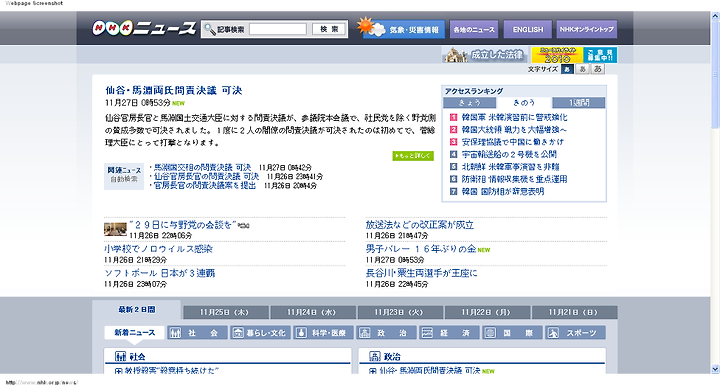
Task: Open ranking item 5 北朝鮮 米韓軍事演習を非難
Action: (x=510, y=167)
